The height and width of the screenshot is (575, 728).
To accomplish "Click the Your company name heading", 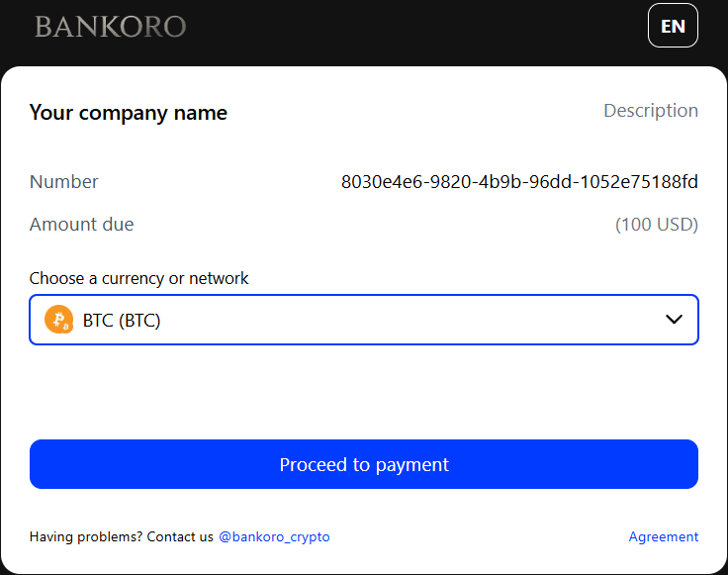I will pos(129,113).
